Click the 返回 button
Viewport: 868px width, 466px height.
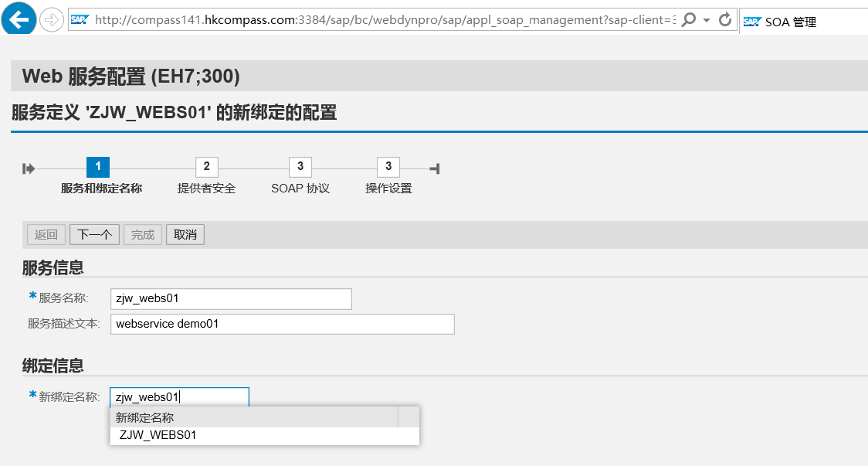(46, 234)
